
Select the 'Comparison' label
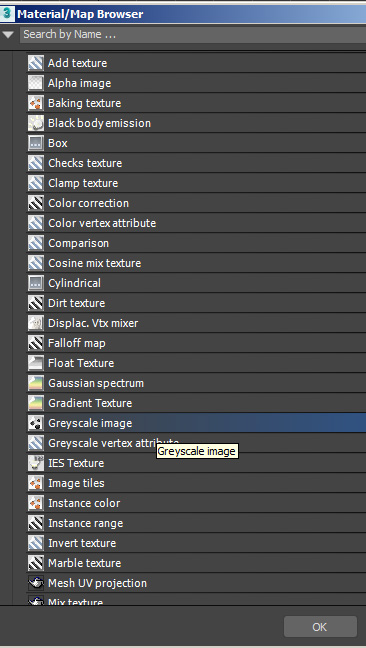[78, 243]
